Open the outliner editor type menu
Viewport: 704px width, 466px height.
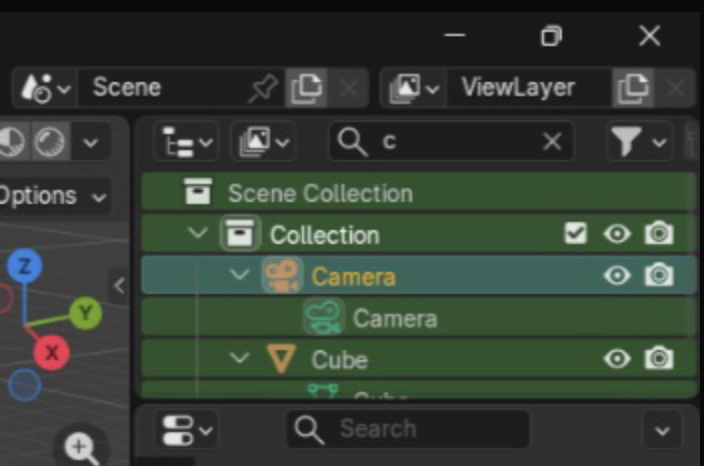(187, 142)
